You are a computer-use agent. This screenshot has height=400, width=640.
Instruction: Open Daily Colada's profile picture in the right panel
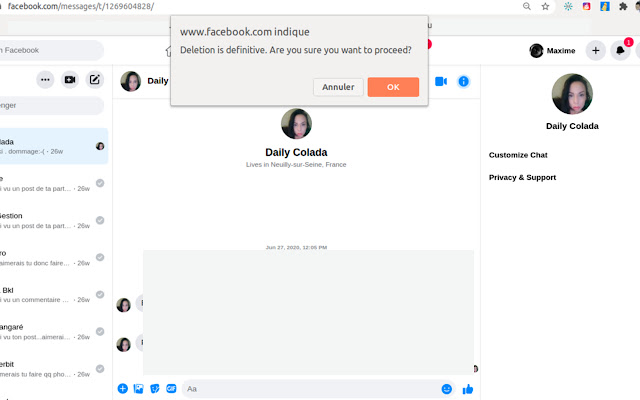572,94
